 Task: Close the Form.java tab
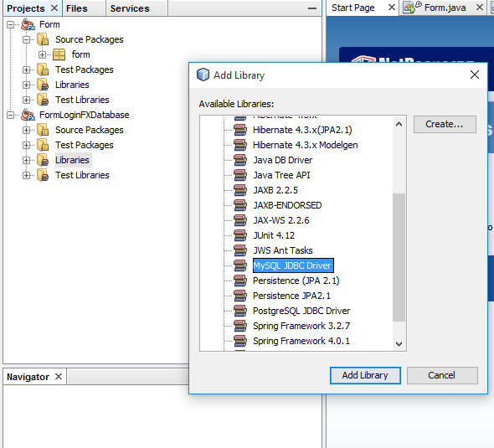pos(480,8)
